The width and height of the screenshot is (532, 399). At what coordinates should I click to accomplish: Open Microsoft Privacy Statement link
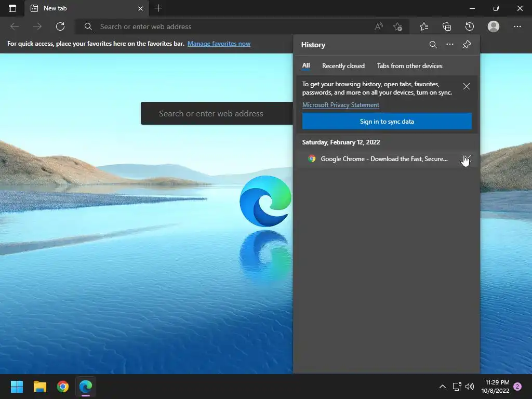pos(341,105)
